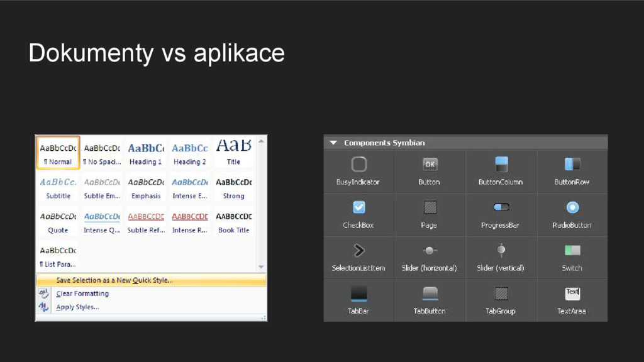The width and height of the screenshot is (644, 362).
Task: Apply the Quote style
Action: coord(58,222)
